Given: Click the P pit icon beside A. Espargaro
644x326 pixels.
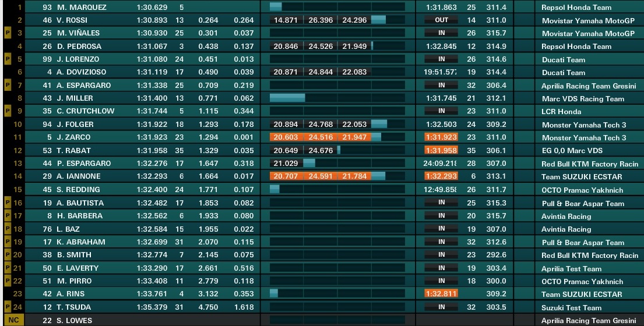Looking at the screenshot, I should point(8,86).
